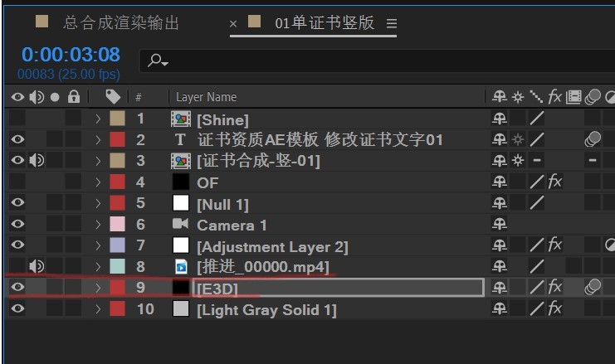Click the solo dot column header
615x364 pixels.
pos(55,97)
